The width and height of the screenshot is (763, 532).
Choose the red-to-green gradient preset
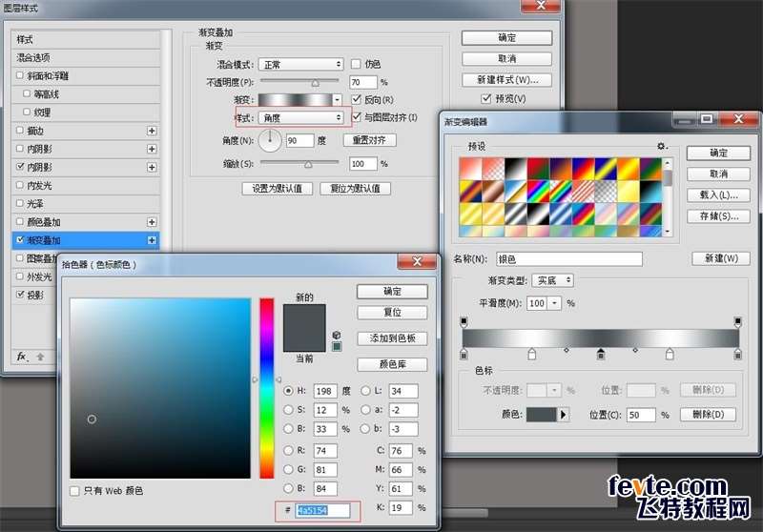point(538,169)
